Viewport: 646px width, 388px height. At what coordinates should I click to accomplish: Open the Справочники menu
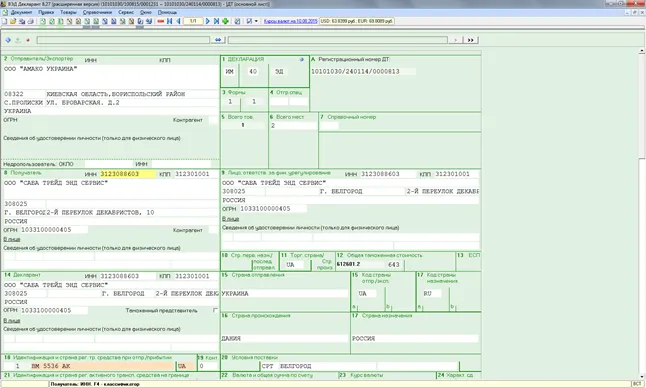[x=97, y=12]
